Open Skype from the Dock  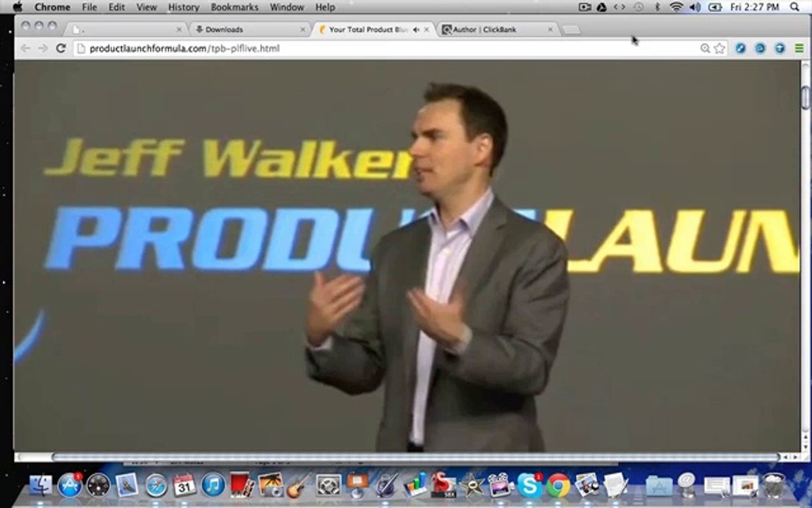tap(530, 485)
